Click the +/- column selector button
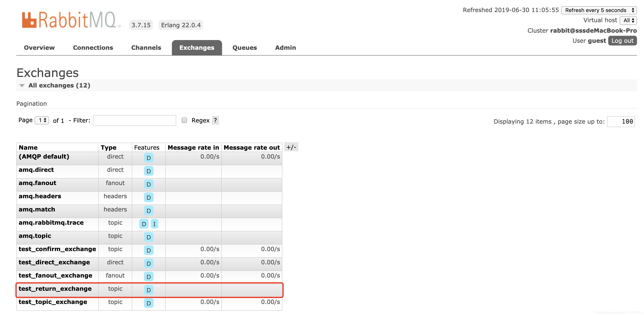This screenshot has width=644, height=316. [291, 147]
